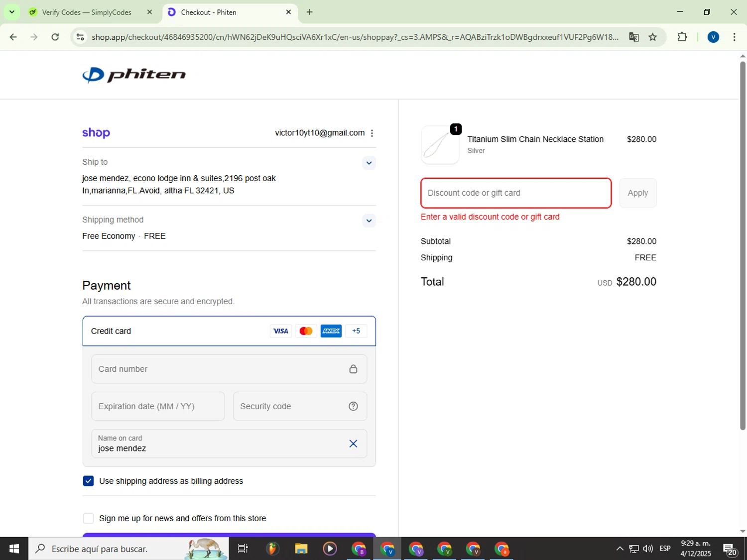
Task: Click the Security code field
Action: [300, 406]
